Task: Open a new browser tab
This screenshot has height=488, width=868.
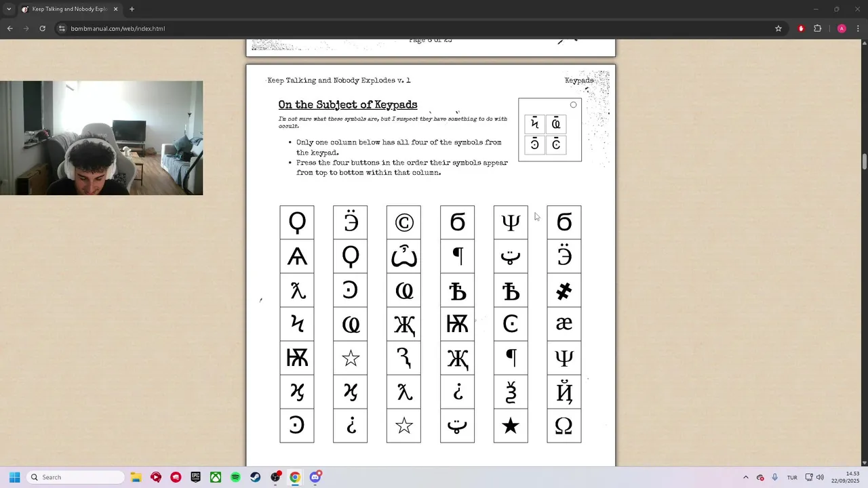Action: click(x=132, y=9)
